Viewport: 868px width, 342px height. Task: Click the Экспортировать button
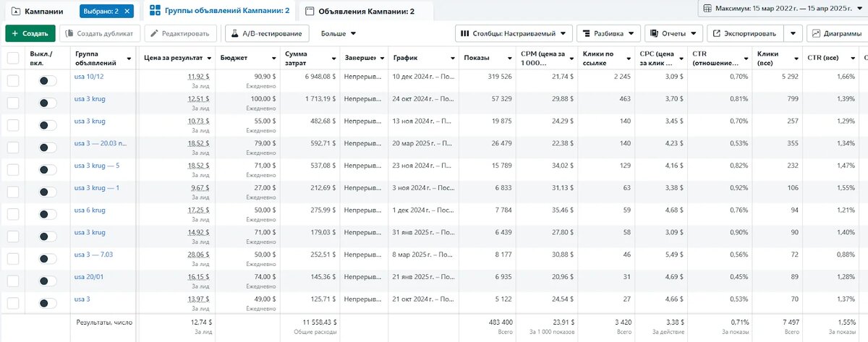745,33
